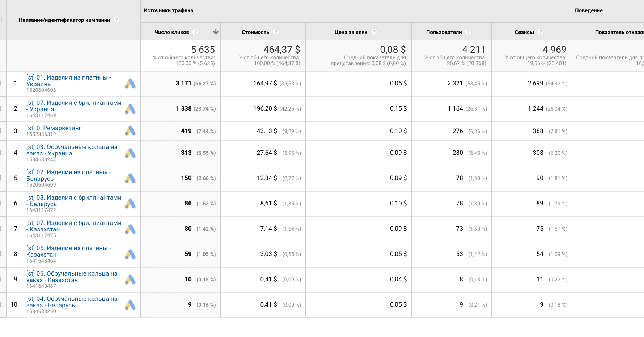The width and height of the screenshot is (644, 337).
Task: Sort by Цена за клик column header
Action: [351, 32]
